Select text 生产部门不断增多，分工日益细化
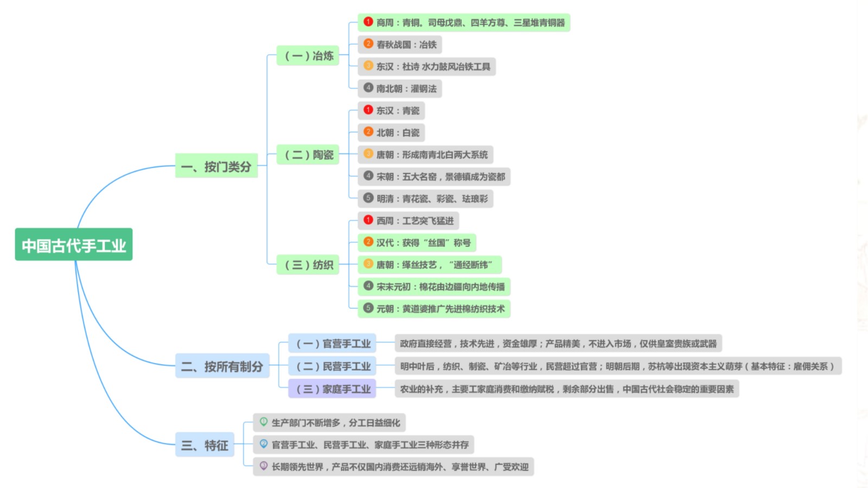The image size is (868, 488). (x=336, y=422)
